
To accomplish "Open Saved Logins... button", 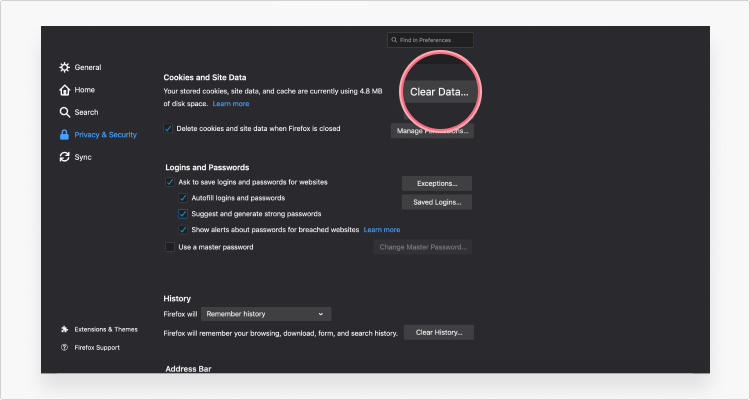I will 437,202.
